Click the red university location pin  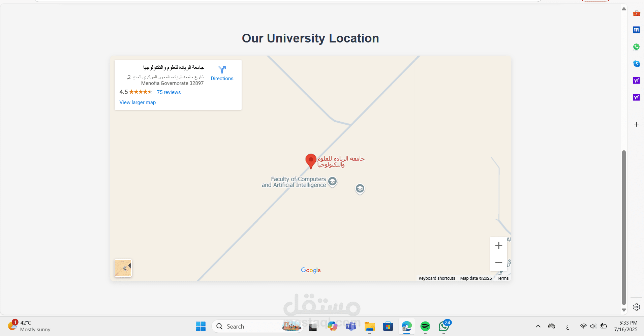[x=311, y=161]
